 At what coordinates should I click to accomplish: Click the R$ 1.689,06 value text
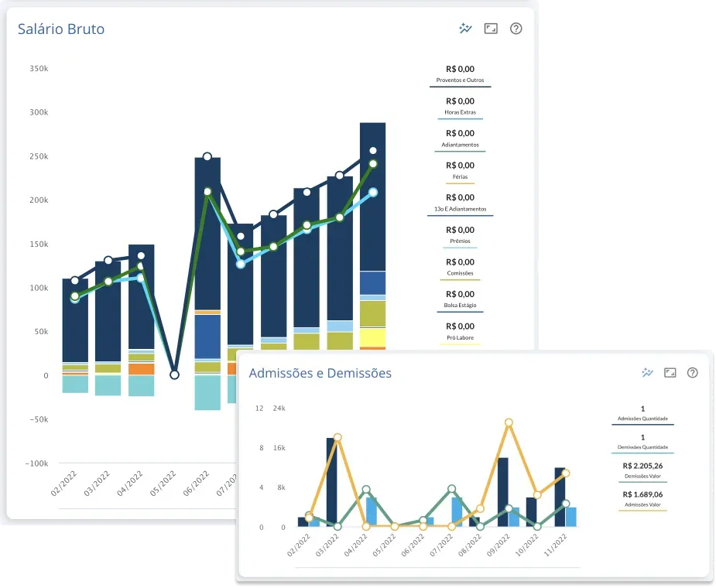(643, 494)
